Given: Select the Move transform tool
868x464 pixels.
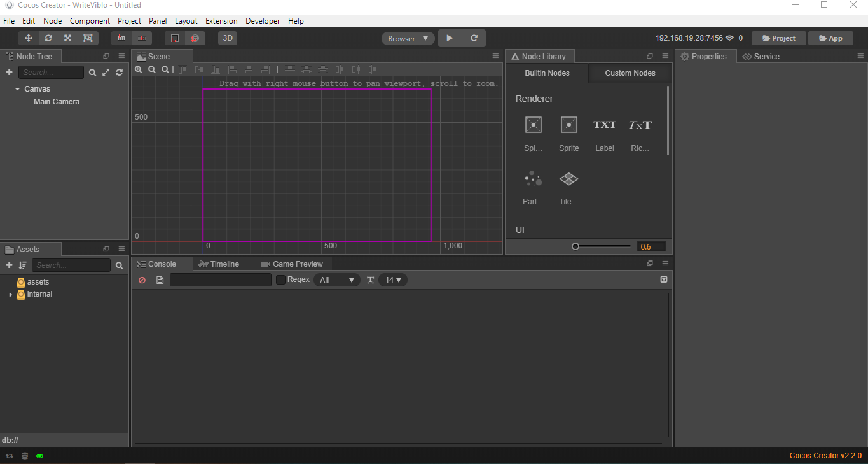Looking at the screenshot, I should click(x=29, y=38).
